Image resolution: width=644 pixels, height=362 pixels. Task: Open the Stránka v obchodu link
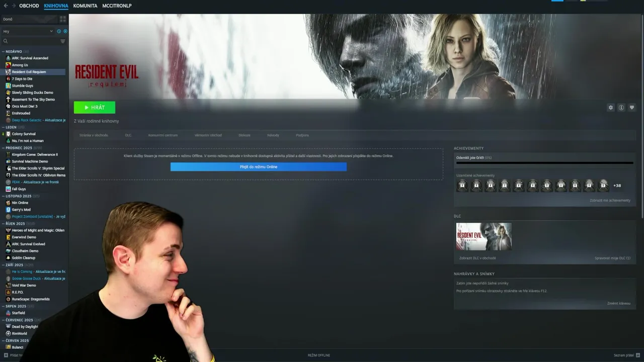(x=94, y=135)
